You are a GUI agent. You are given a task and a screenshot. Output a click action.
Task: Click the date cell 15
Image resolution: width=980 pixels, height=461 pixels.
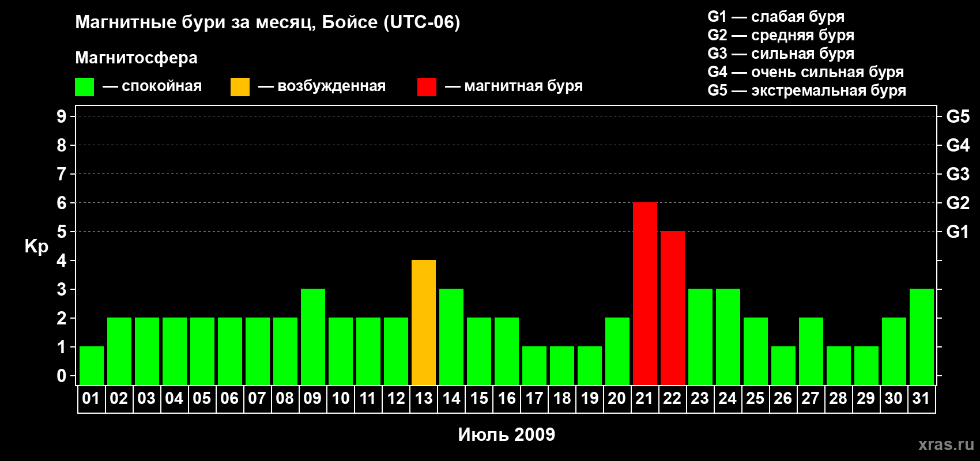pos(479,399)
